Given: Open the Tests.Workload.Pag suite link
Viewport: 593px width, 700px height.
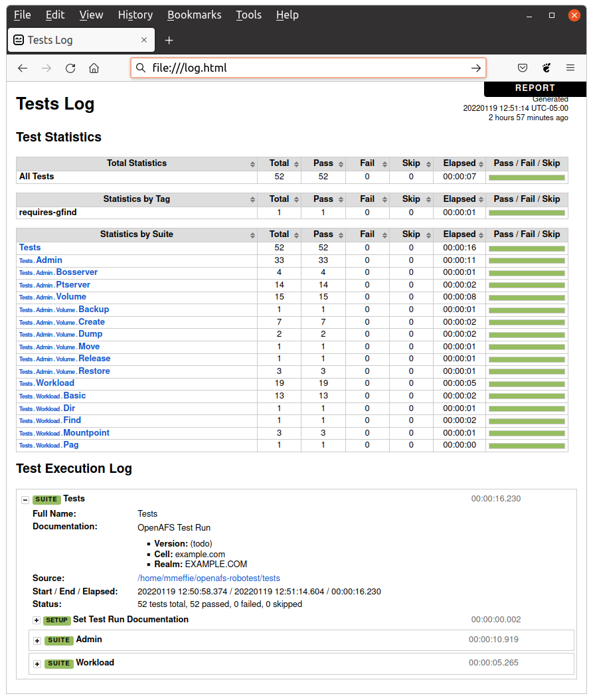Looking at the screenshot, I should pos(48,445).
